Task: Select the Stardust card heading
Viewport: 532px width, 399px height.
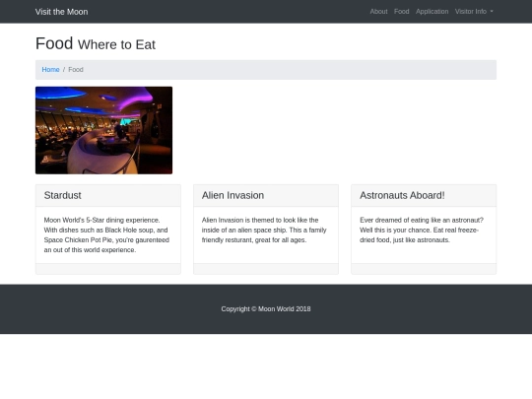Action: (62, 195)
